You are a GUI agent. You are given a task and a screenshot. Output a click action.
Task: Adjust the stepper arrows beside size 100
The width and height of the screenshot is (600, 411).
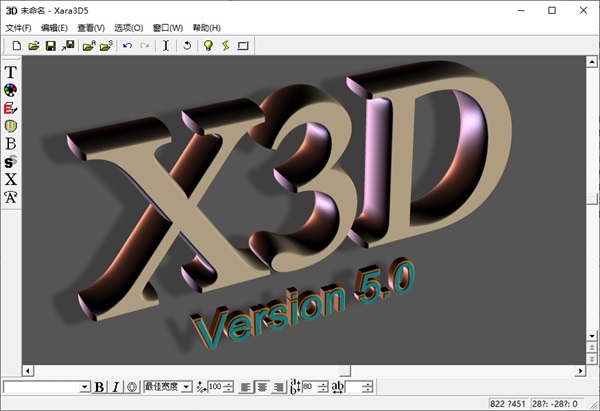tap(228, 387)
